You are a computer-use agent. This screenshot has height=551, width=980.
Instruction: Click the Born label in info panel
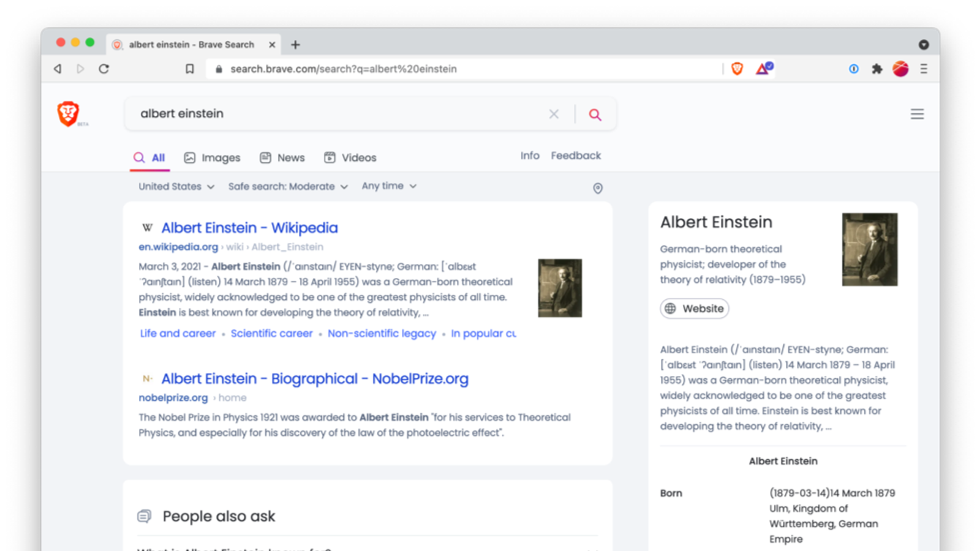point(671,493)
